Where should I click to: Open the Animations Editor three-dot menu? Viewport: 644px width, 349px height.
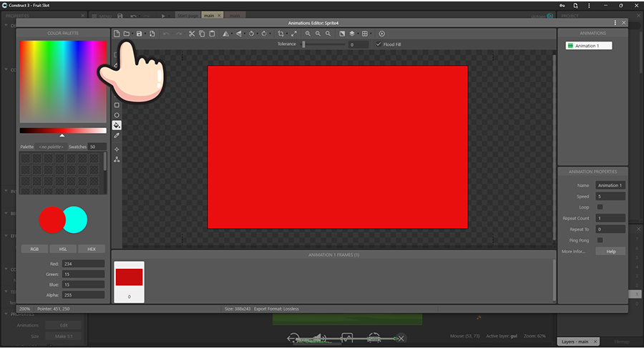615,23
